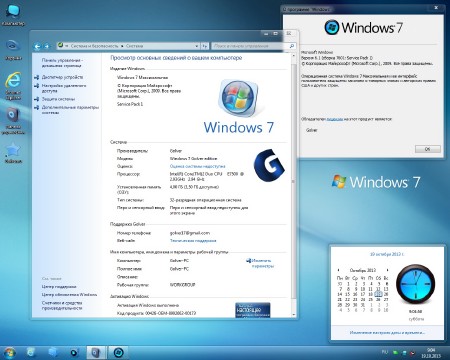Go to Панель управления домашняя страница
The image size is (450, 360).
click(x=62, y=63)
